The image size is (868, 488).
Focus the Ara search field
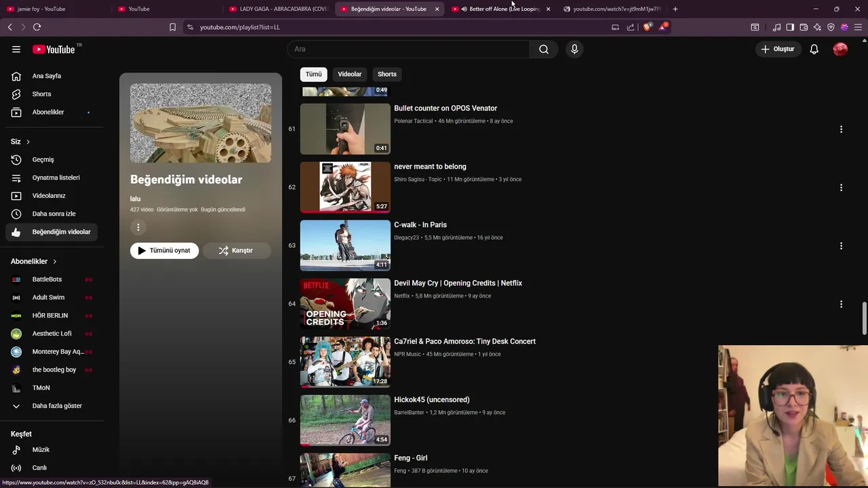click(408, 49)
